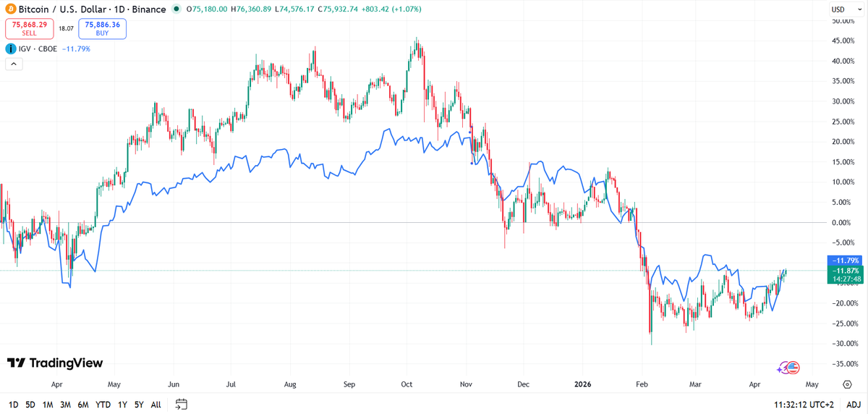Select the 6M time range
Image resolution: width=868 pixels, height=414 pixels.
coord(82,404)
